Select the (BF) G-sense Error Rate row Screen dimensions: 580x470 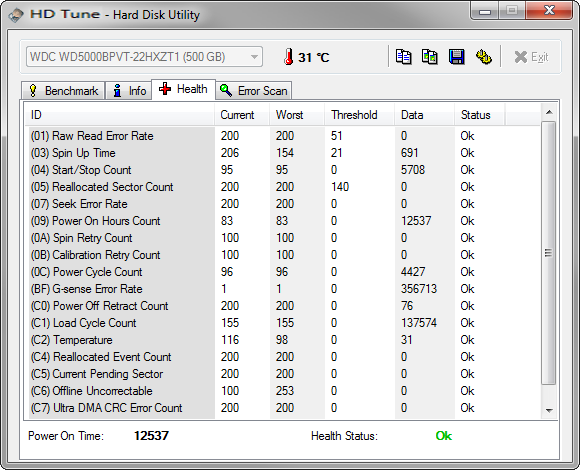coord(283,289)
